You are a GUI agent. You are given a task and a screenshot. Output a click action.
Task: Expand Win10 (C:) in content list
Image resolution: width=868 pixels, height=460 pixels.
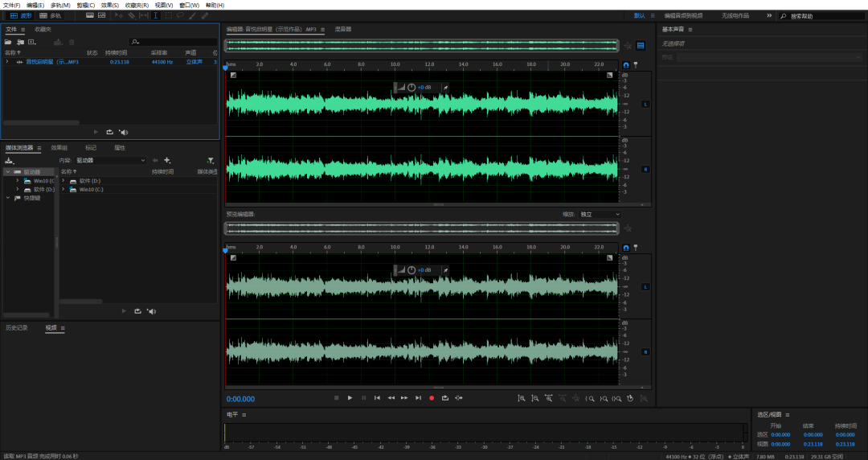click(63, 190)
